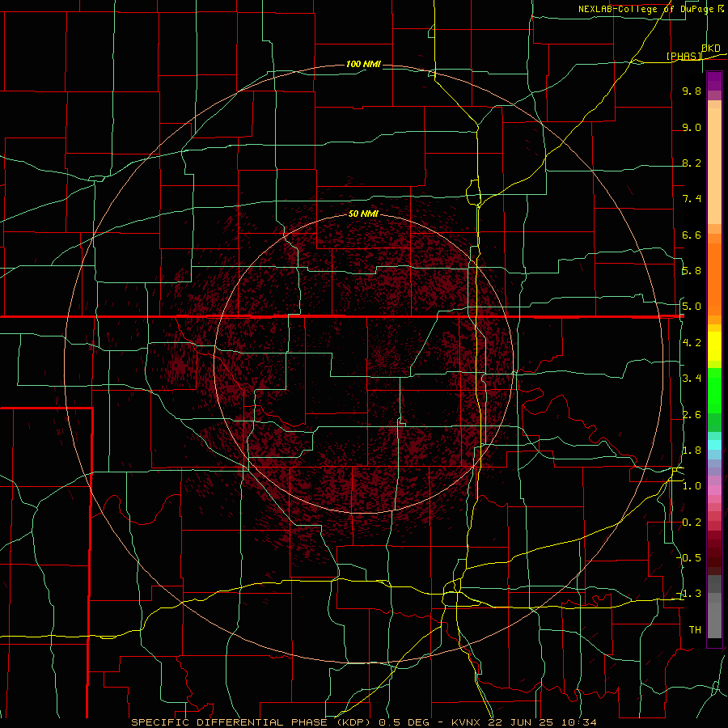Click the 22 JUN 25 date in the caption
Screen dimensions: 728x728
coord(519,722)
